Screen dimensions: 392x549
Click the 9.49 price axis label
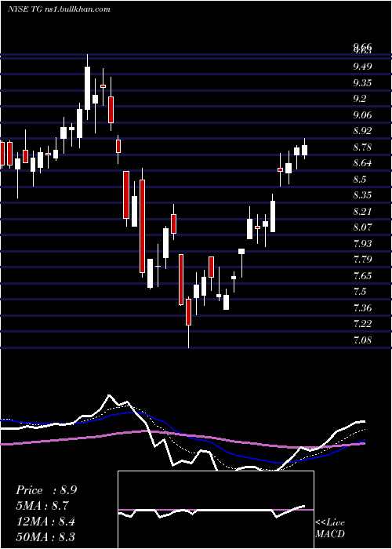[x=362, y=67]
